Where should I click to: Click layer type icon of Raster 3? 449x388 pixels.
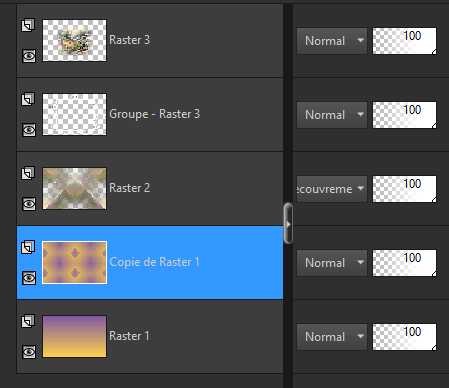28,25
